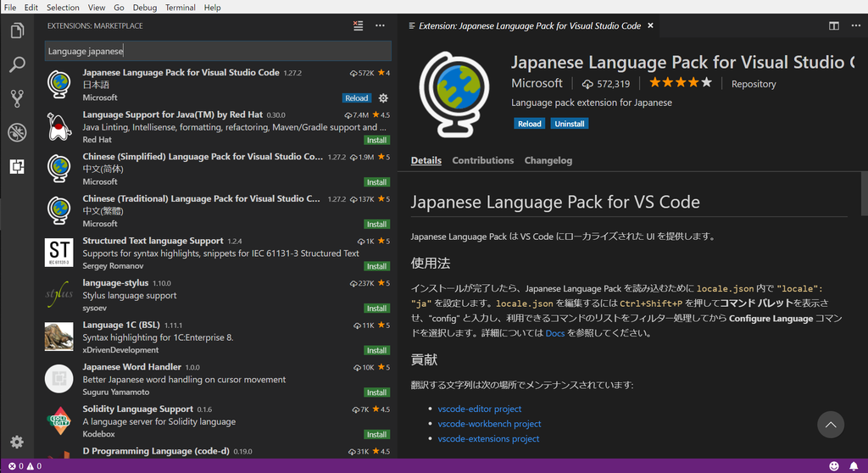
Task: Install Language Support for Java by Red Hat
Action: click(376, 140)
